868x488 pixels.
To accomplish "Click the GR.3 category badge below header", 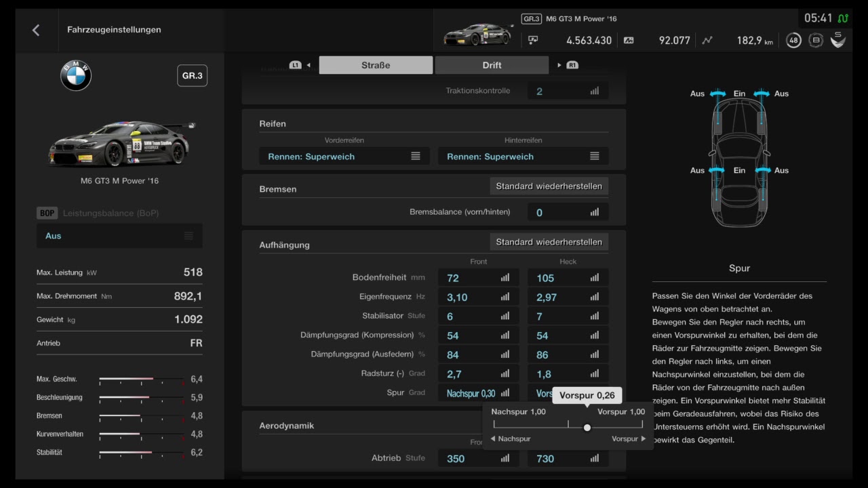I will coord(192,76).
